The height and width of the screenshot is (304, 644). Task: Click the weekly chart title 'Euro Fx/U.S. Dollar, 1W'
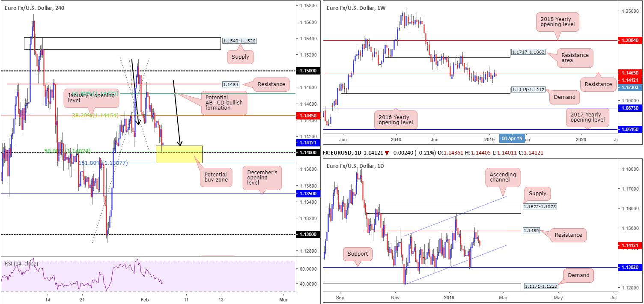[356, 8]
